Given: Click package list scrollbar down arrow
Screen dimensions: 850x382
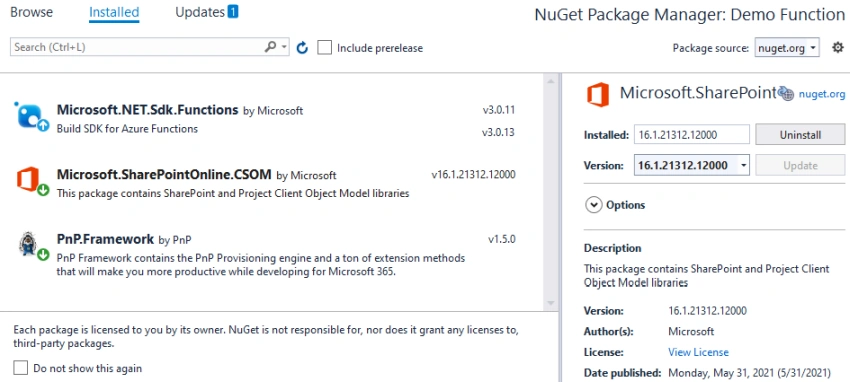Looking at the screenshot, I should click(x=551, y=303).
